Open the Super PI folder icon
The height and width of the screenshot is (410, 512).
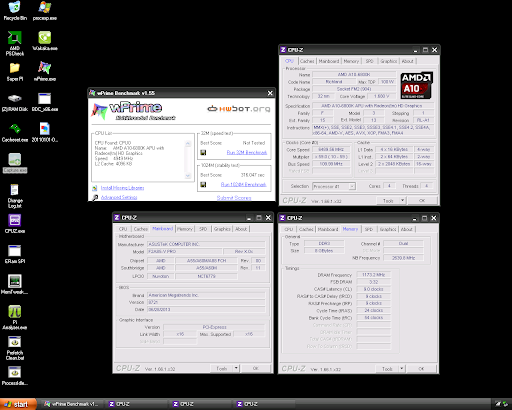coord(15,72)
